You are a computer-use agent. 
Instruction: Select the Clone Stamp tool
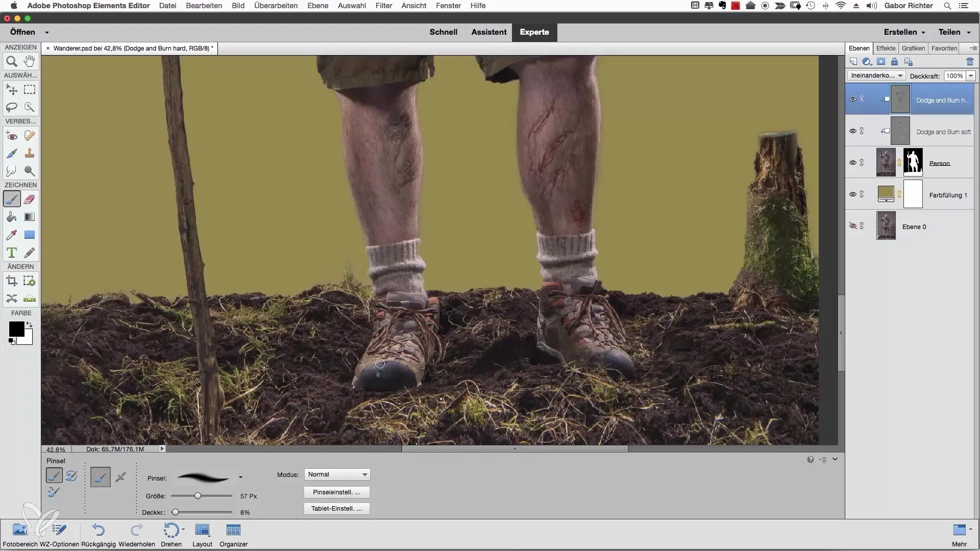coord(30,153)
